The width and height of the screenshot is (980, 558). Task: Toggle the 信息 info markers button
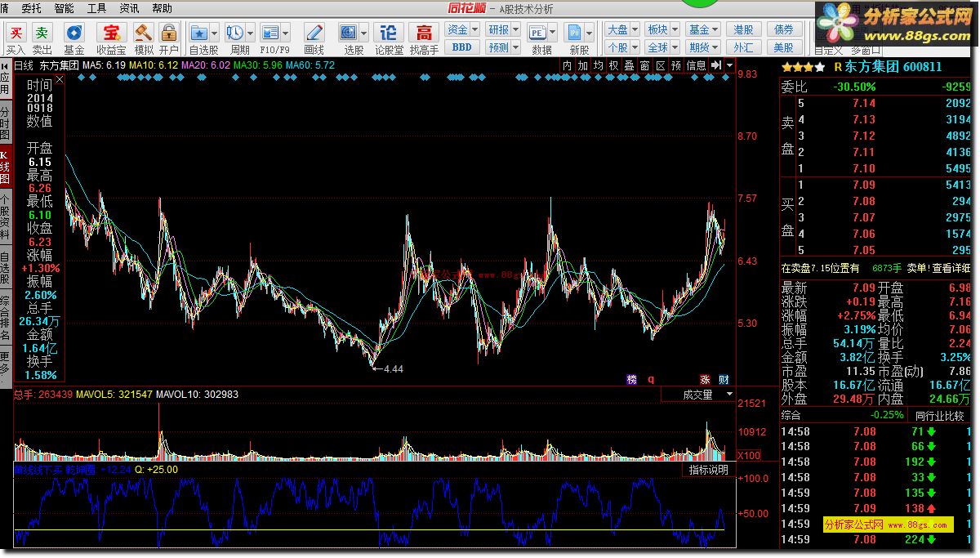click(x=696, y=65)
